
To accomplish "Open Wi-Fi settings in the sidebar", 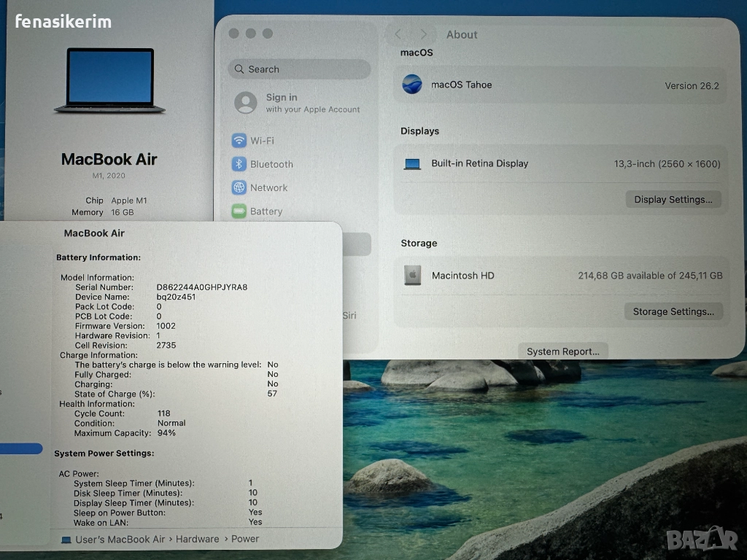I will (261, 141).
